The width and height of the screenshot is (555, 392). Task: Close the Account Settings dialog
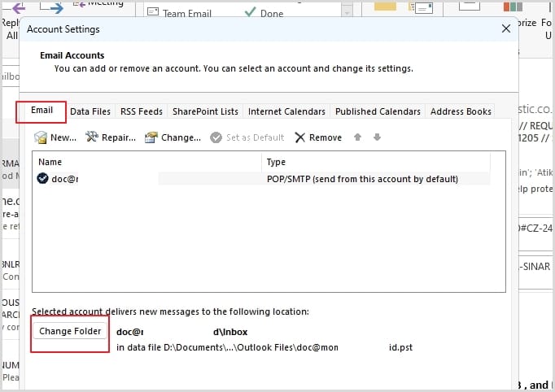(x=505, y=29)
